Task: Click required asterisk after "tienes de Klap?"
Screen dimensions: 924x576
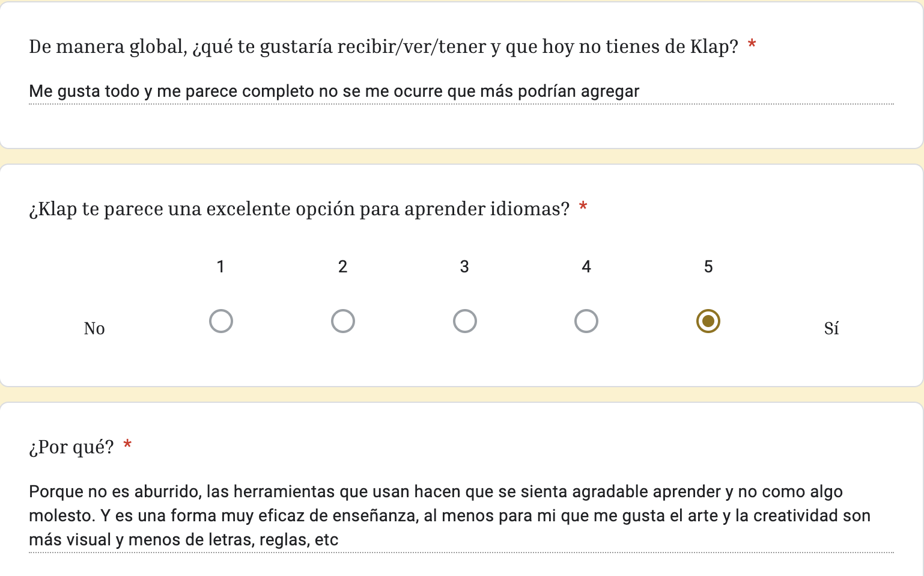Action: pyautogui.click(x=752, y=45)
